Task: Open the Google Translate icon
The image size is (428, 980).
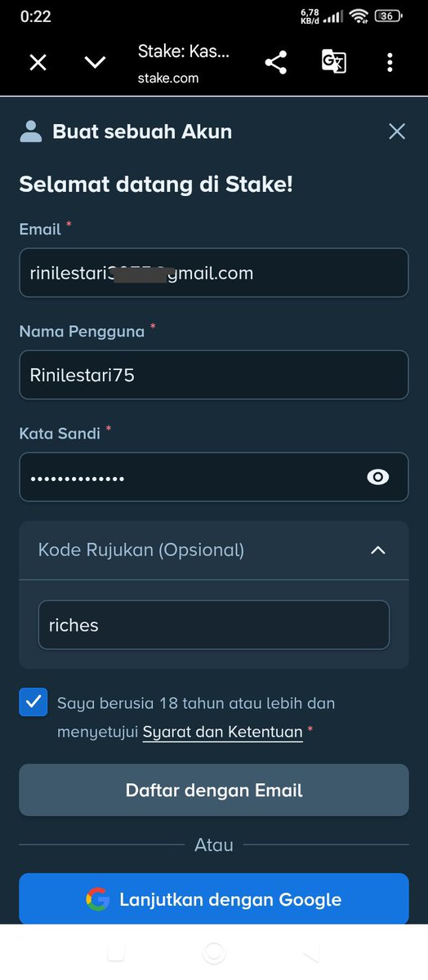Action: pos(333,62)
